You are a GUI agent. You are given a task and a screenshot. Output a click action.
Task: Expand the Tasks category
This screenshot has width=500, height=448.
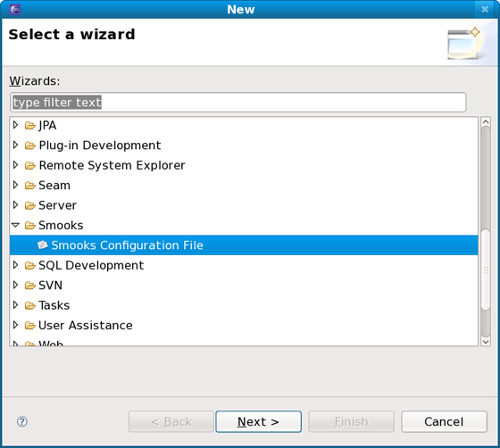15,305
